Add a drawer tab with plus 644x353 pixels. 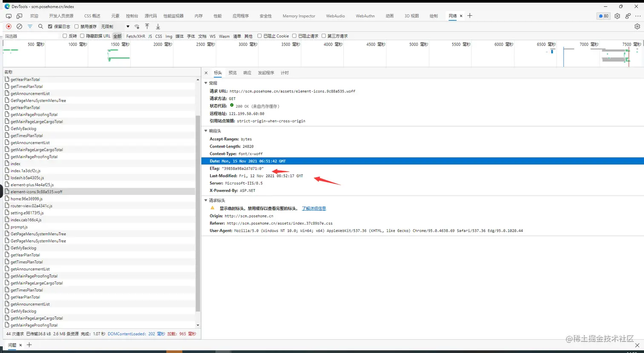click(x=29, y=345)
